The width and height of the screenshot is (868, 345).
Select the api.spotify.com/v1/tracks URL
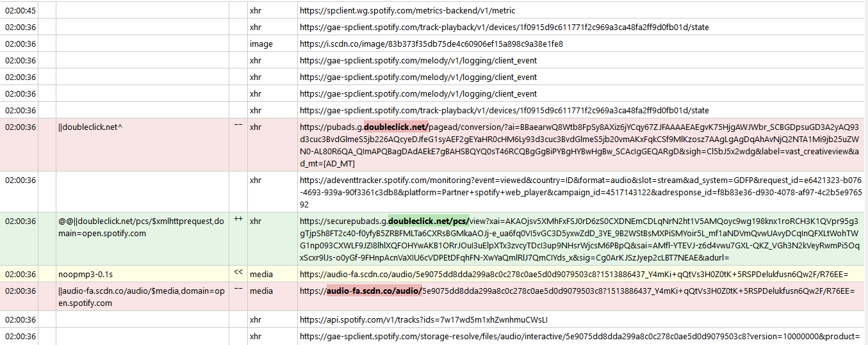click(x=423, y=319)
